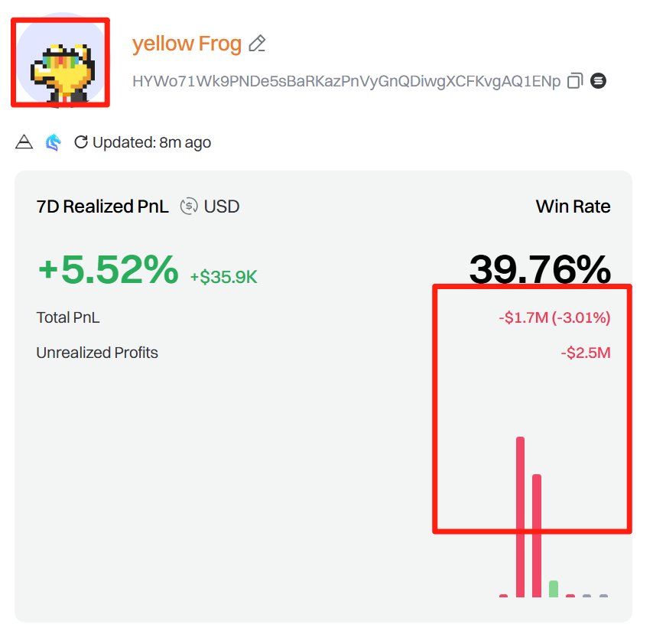Click the +$35.9K profit amount
653x644 pixels.
(x=224, y=277)
